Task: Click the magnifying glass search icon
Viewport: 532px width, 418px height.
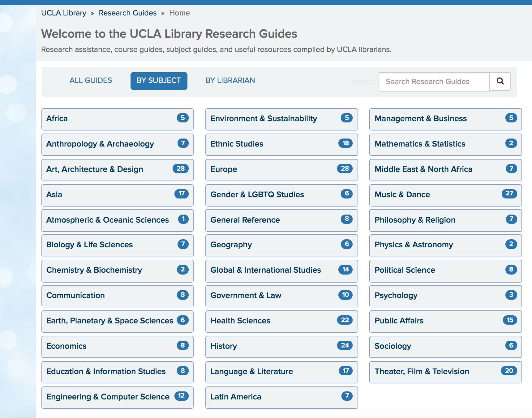Action: [x=500, y=81]
